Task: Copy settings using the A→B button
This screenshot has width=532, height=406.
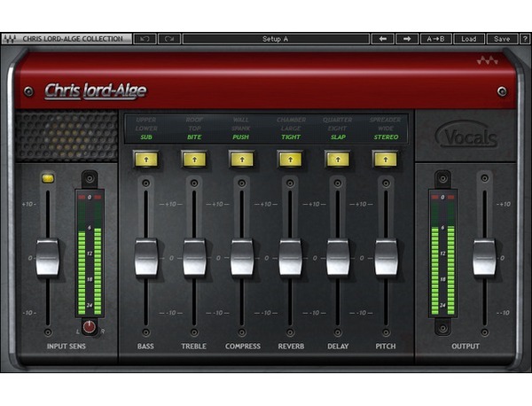Action: (436, 39)
